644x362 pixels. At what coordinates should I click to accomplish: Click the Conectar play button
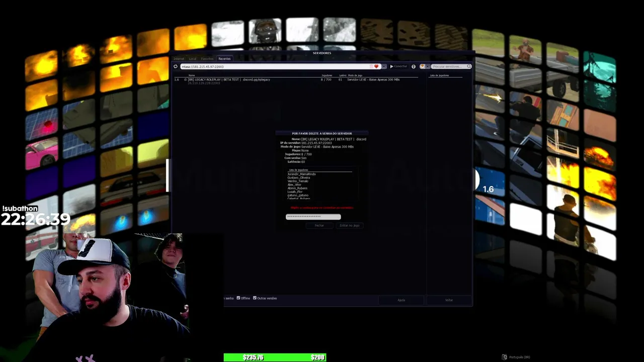pos(398,66)
